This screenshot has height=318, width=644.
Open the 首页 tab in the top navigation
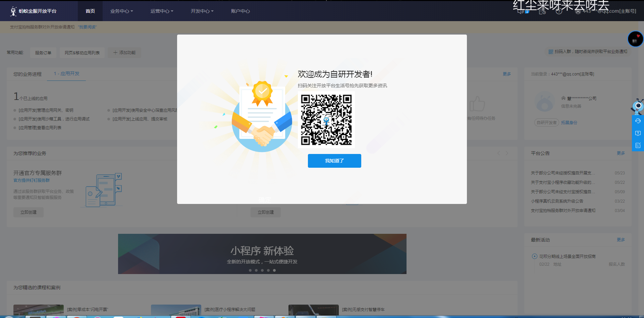(90, 11)
